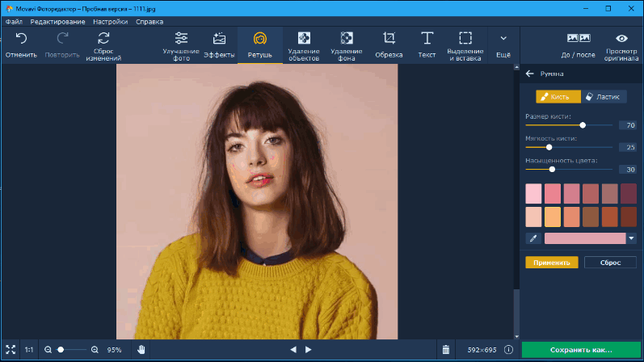
Task: Click the Save as (Сохранить как...) button
Action: pos(581,350)
